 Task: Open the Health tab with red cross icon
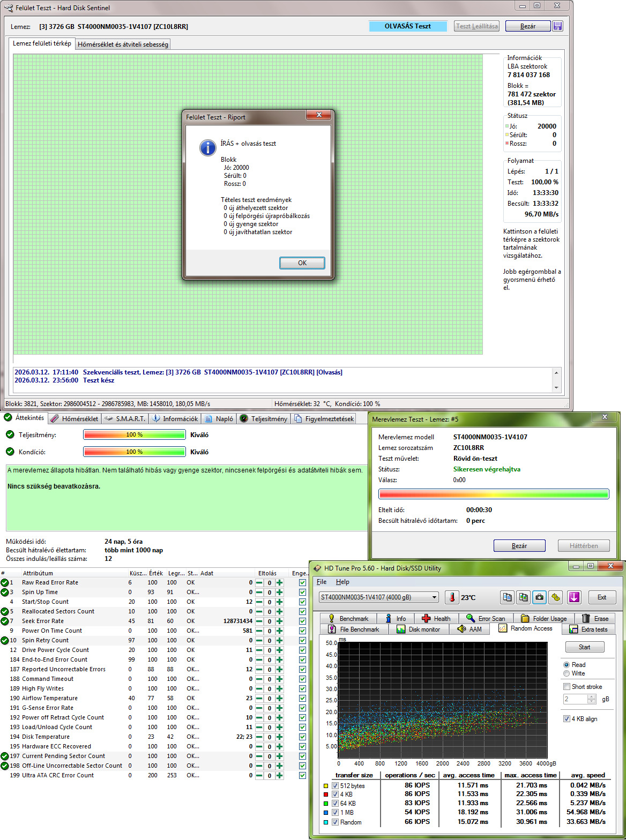click(436, 618)
